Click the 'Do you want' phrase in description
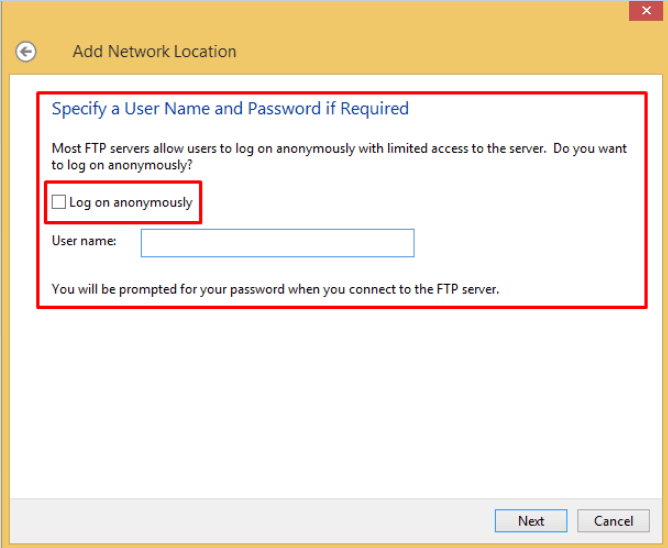 pos(590,148)
